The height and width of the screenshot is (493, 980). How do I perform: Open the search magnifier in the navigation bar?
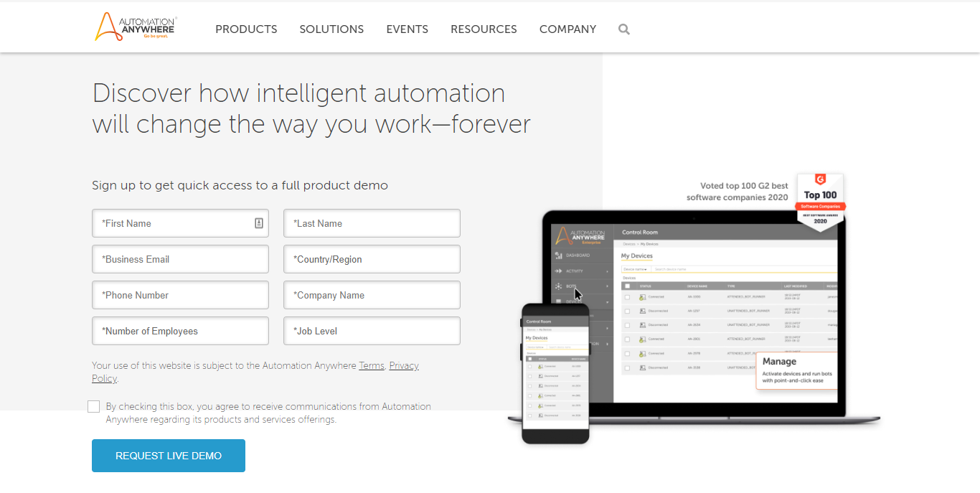tap(623, 29)
